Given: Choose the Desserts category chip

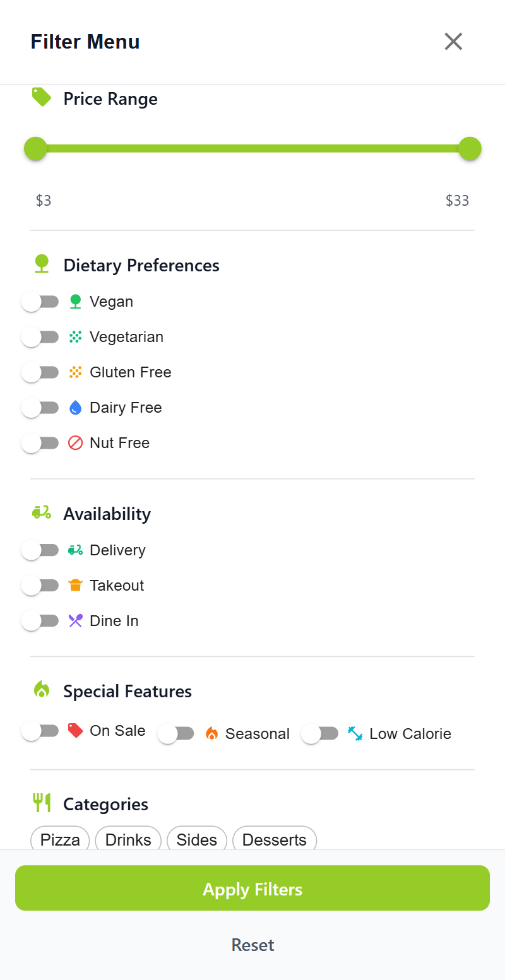Looking at the screenshot, I should [275, 839].
